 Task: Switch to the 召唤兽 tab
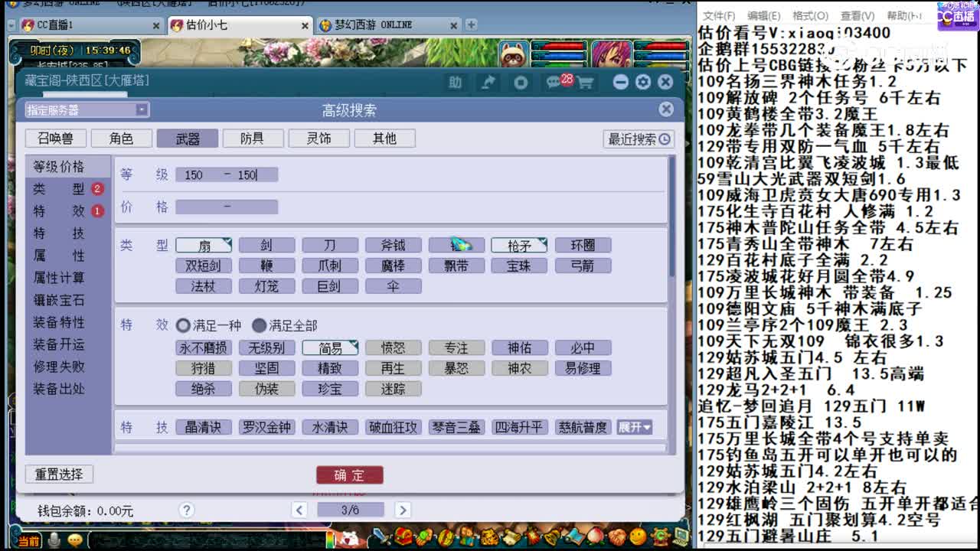(x=55, y=139)
